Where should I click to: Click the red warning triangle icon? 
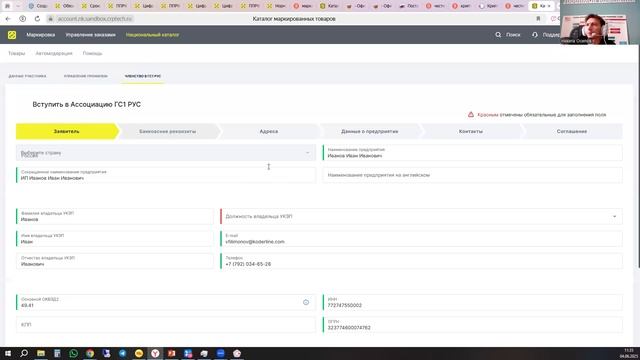click(x=471, y=115)
